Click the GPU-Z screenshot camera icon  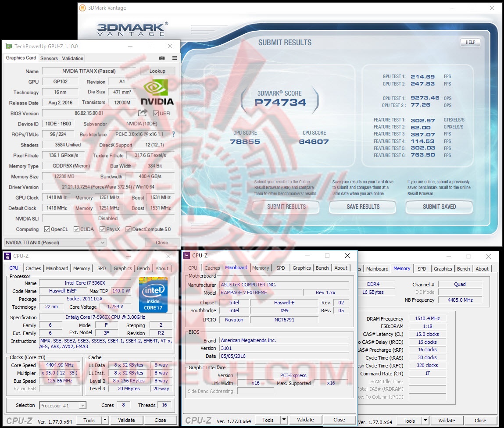162,58
